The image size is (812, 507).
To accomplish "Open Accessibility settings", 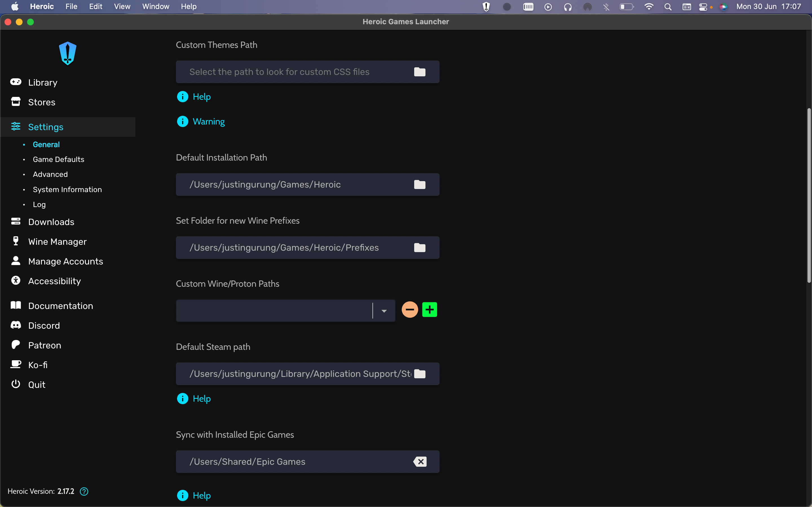I will [54, 281].
